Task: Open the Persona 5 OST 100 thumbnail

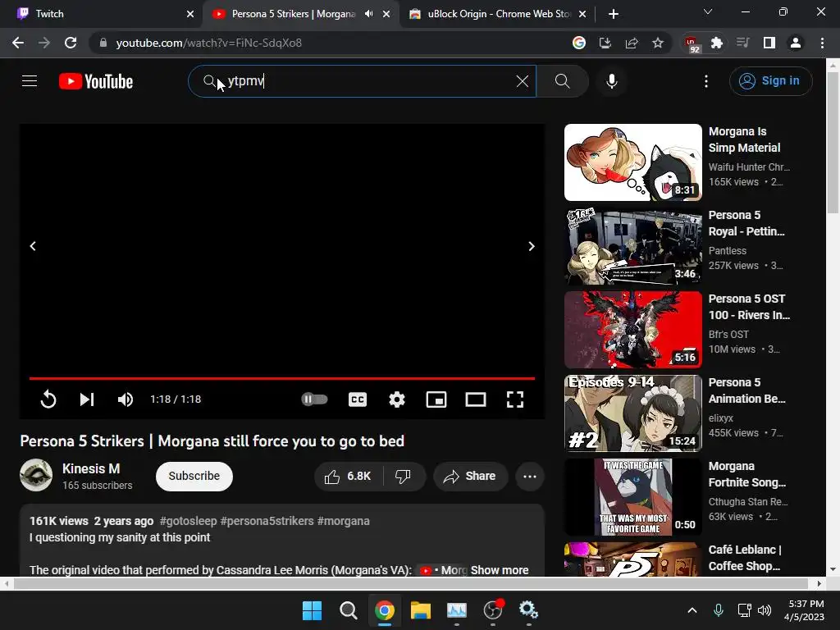Action: coord(632,330)
